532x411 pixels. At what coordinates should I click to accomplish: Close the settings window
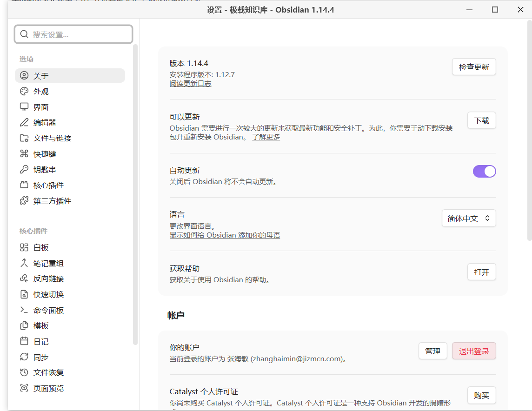point(520,9)
